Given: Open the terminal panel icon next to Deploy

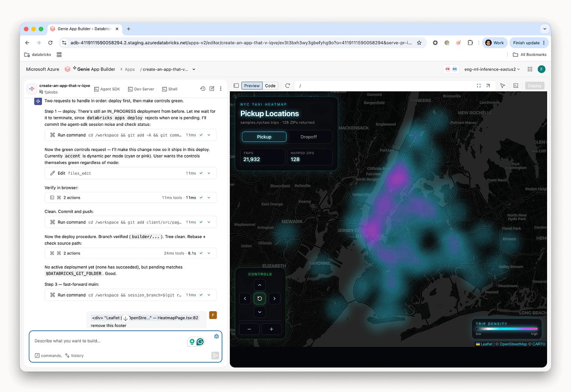Looking at the screenshot, I should 516,85.
